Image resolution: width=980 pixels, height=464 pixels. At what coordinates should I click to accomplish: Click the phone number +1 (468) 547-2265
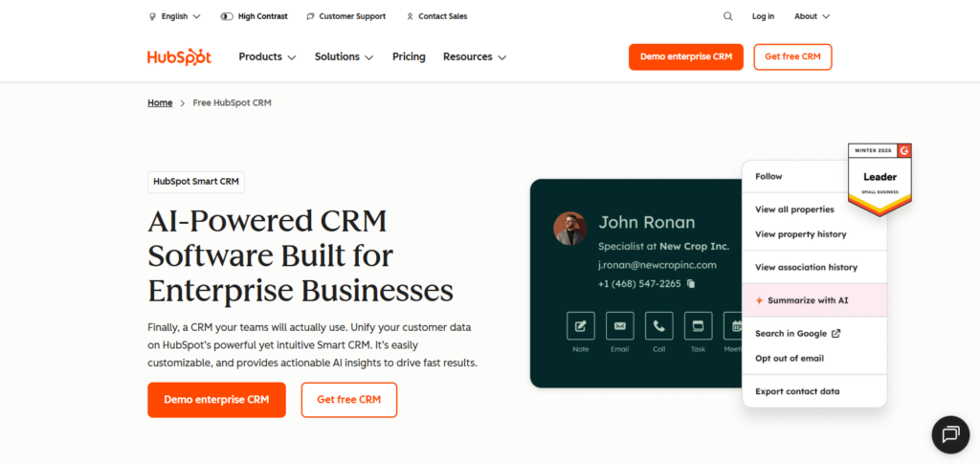point(639,283)
